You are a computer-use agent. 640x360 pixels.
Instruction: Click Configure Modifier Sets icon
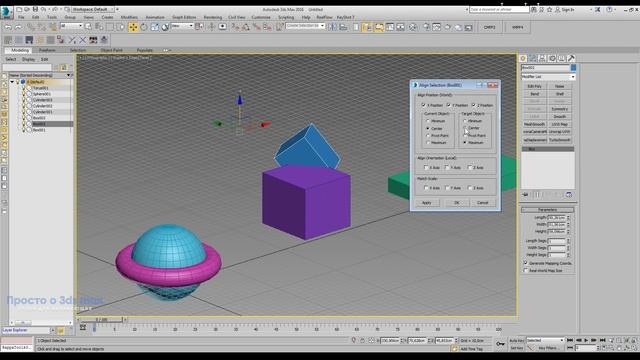pyautogui.click(x=569, y=195)
